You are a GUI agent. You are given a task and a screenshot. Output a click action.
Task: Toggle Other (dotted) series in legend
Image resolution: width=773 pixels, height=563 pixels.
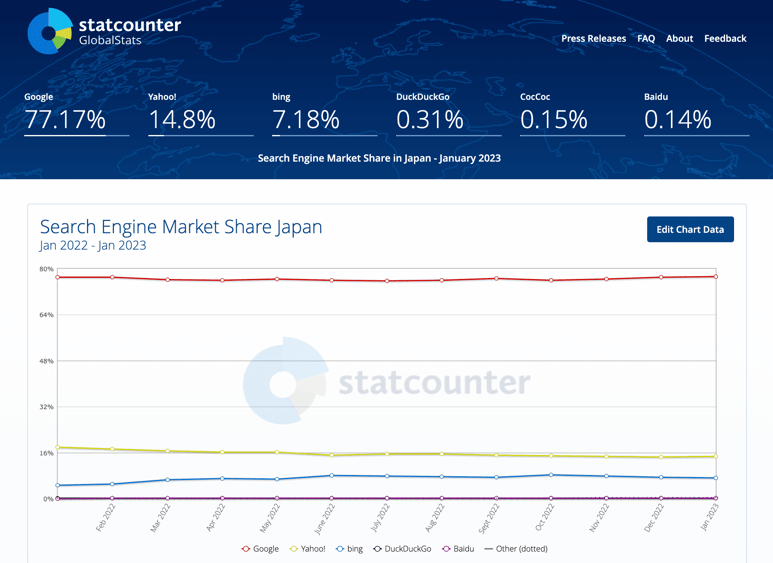coord(516,549)
